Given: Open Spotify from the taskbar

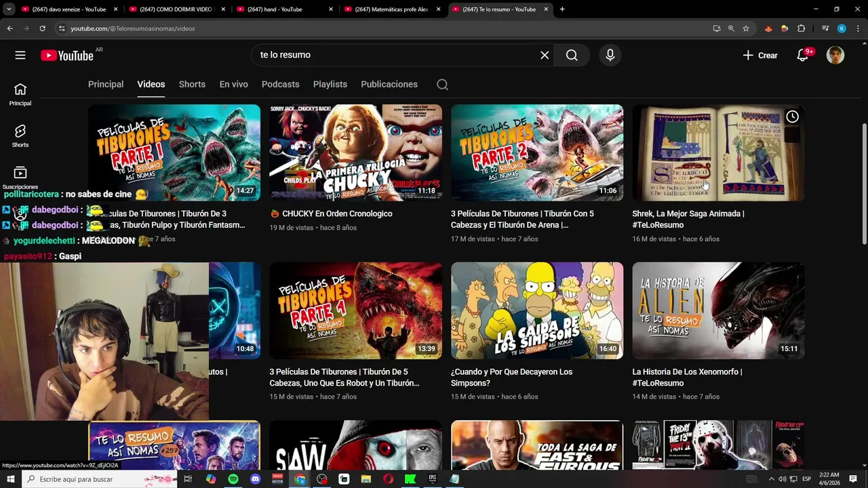Looking at the screenshot, I should tap(233, 479).
